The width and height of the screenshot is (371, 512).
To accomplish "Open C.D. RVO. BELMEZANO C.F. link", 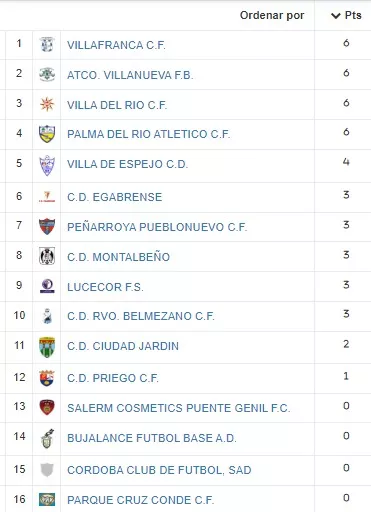I will (141, 316).
